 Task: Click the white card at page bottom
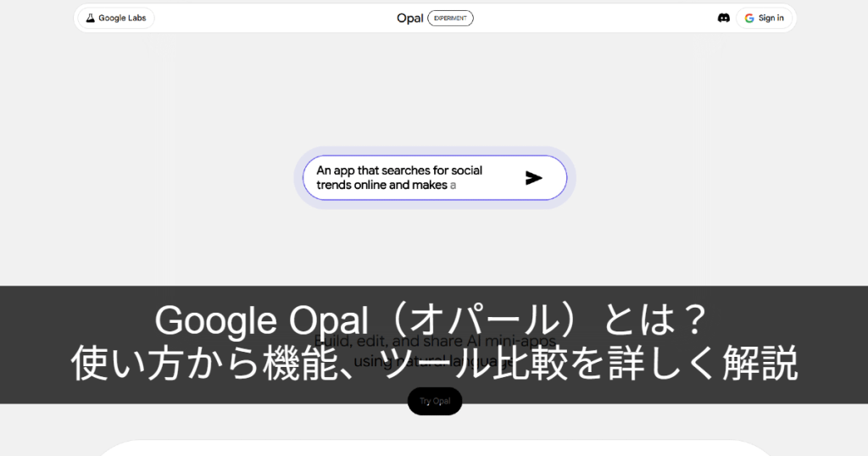433,448
